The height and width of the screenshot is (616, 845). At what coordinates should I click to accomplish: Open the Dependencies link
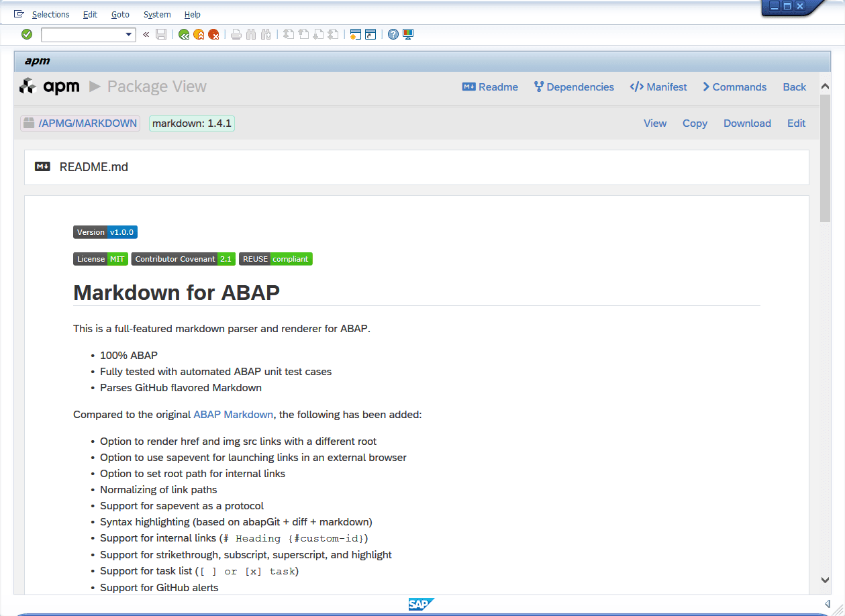(574, 87)
